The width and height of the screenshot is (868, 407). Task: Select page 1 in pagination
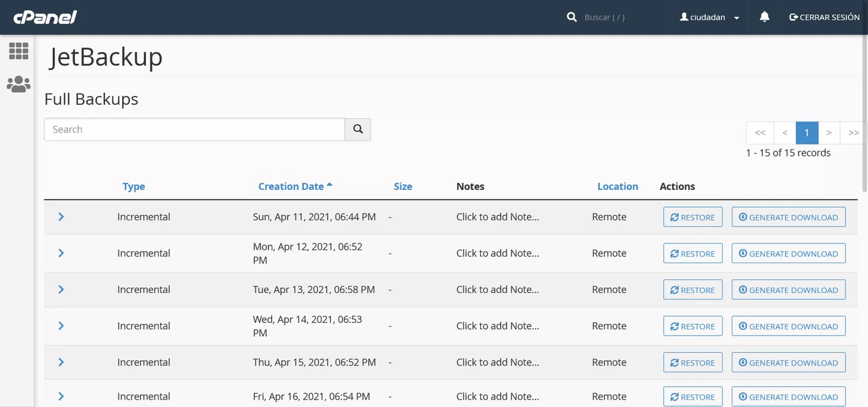[807, 133]
